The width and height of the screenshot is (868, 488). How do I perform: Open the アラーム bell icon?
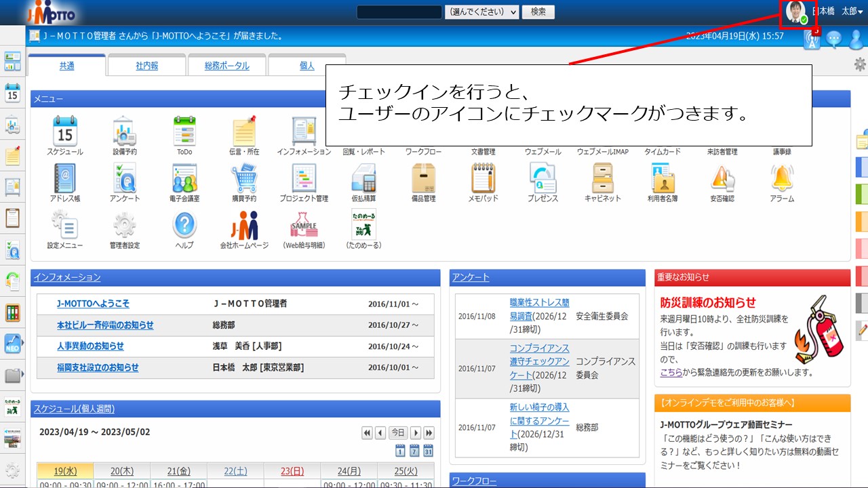(x=782, y=179)
